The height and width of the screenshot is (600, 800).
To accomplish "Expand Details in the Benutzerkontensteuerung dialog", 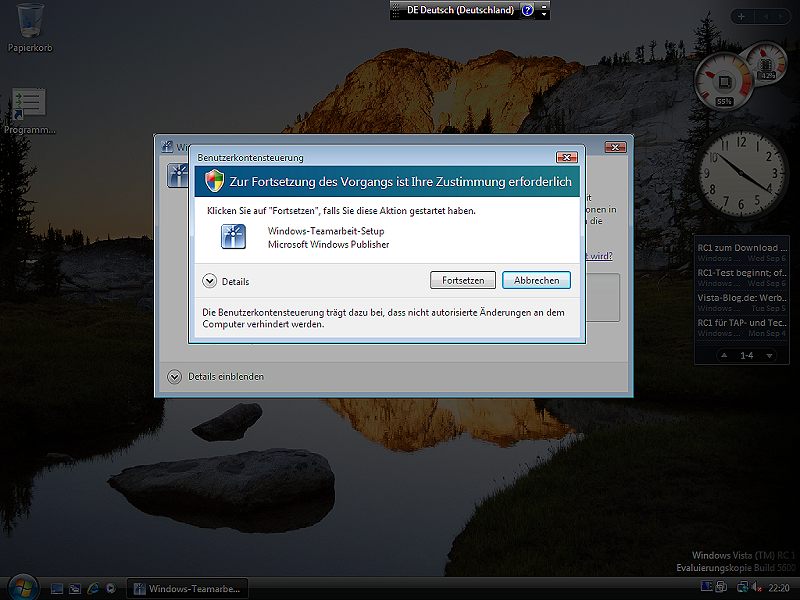I will [210, 281].
